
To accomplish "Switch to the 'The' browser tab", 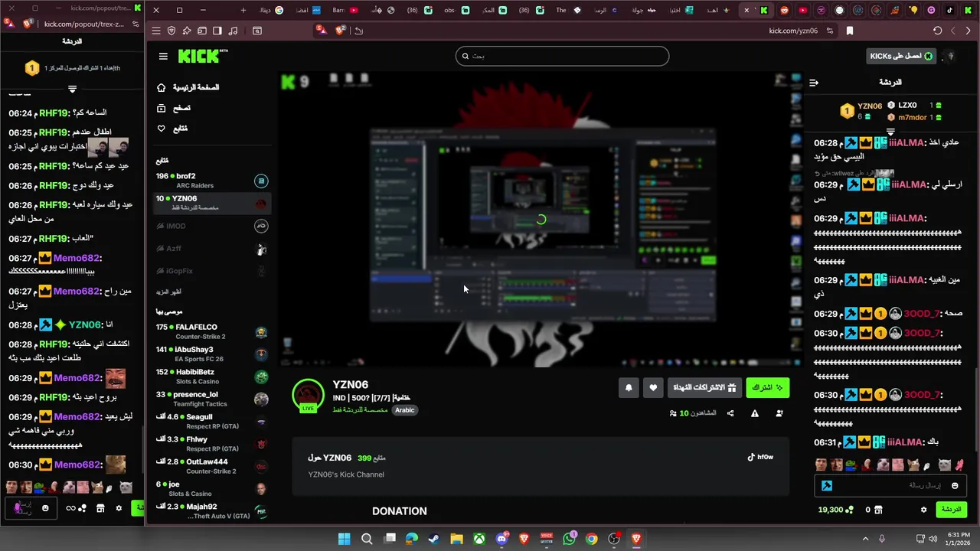I will point(568,10).
